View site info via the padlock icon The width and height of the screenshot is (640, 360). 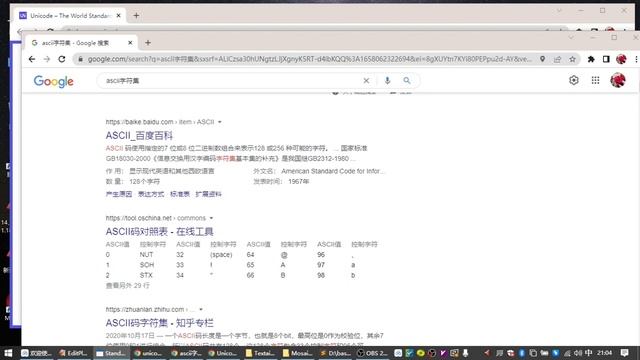(x=80, y=59)
